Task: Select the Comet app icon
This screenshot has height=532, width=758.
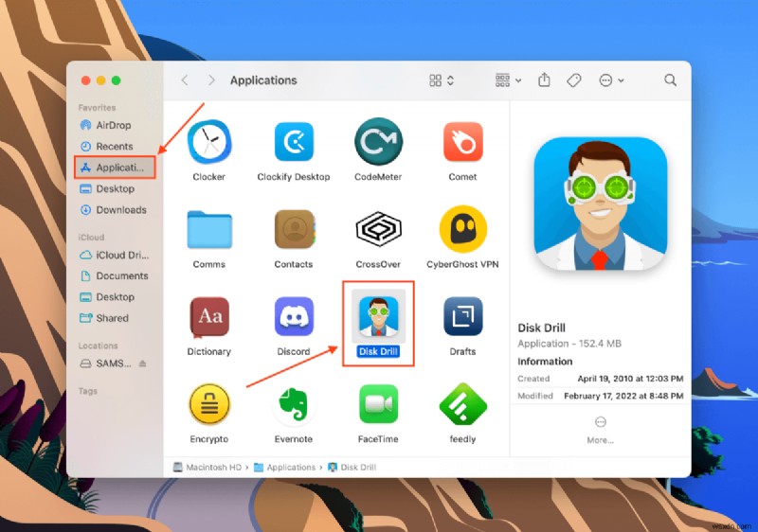Action: click(462, 143)
